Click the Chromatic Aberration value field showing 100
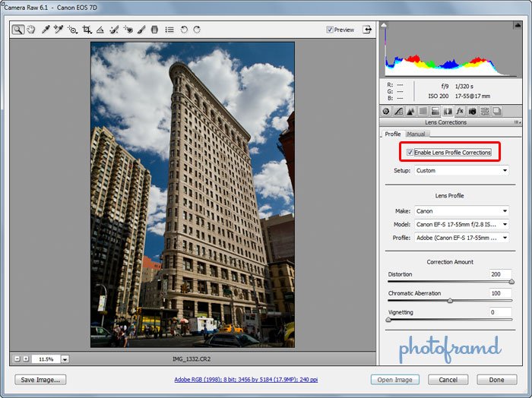The height and width of the screenshot is (398, 532). 500,293
